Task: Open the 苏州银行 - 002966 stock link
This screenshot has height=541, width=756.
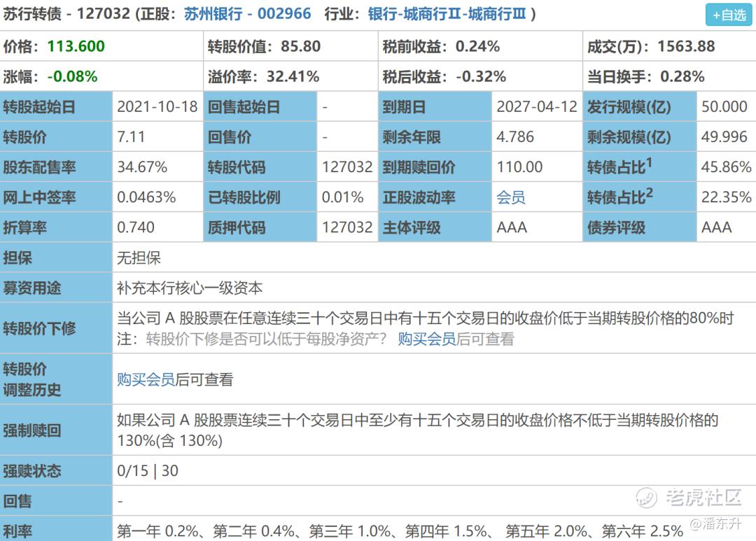Action: [x=247, y=13]
